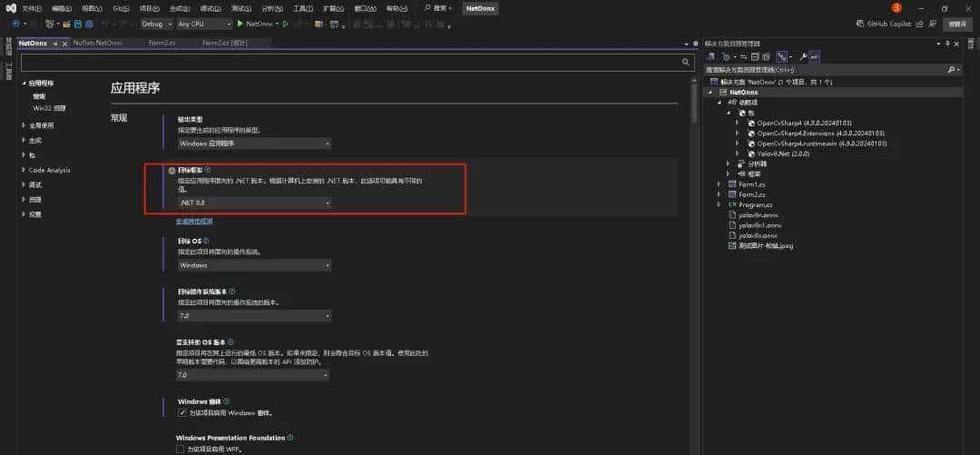The image size is (980, 455).
Task: Click the Navigate Backward toolbar arrow
Action: coord(16,24)
